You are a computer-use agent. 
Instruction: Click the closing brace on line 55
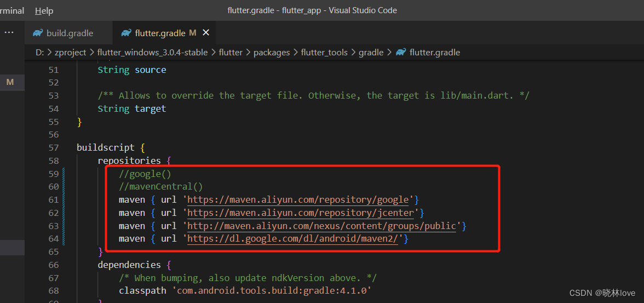click(79, 122)
